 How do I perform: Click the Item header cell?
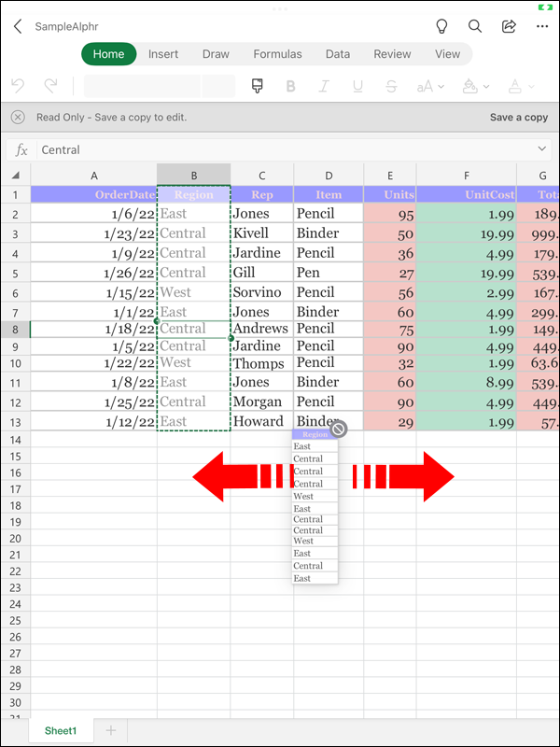tap(329, 194)
